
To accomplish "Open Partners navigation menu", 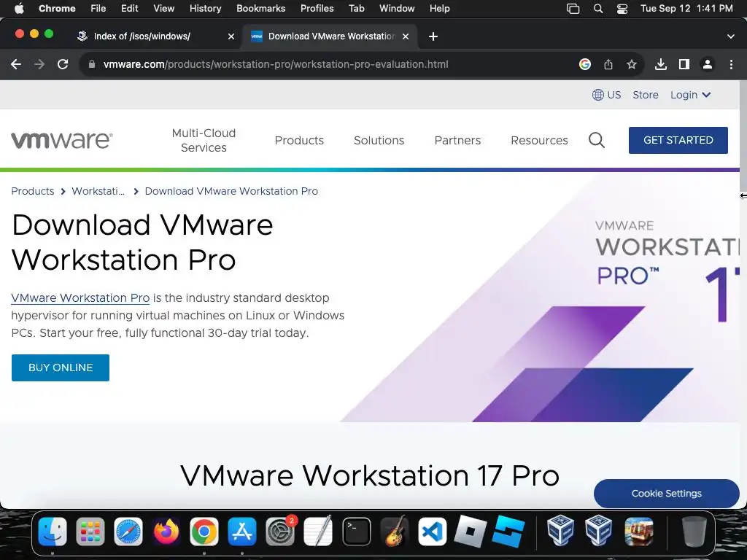I will (457, 141).
